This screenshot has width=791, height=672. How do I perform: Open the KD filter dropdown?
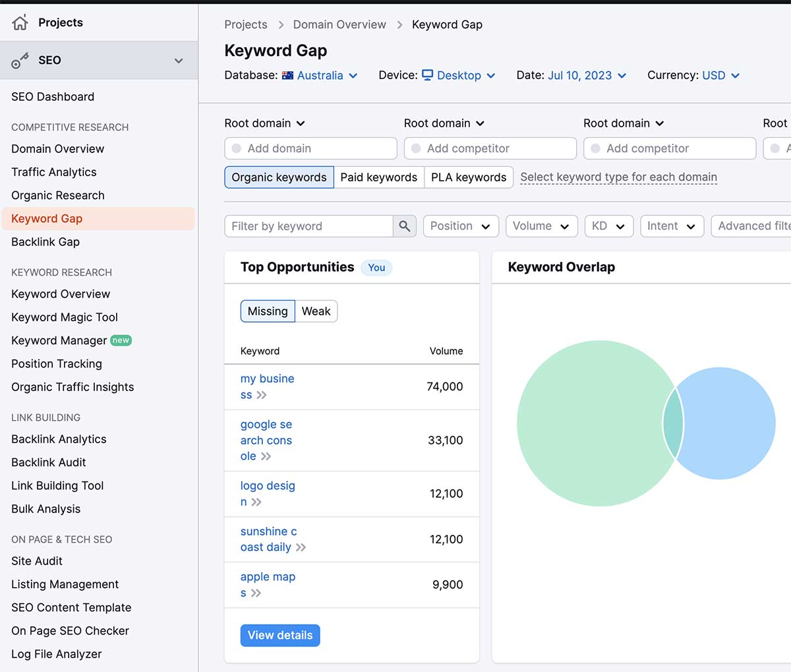[608, 226]
